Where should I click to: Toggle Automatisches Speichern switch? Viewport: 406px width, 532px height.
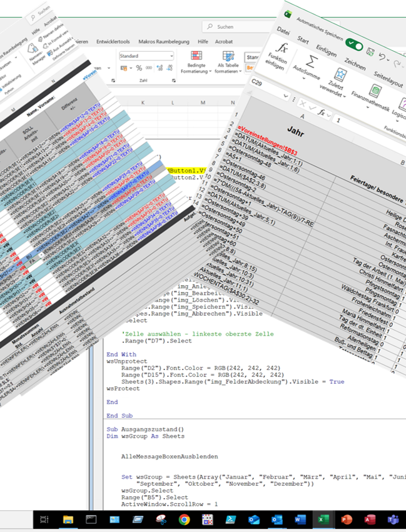354,45
